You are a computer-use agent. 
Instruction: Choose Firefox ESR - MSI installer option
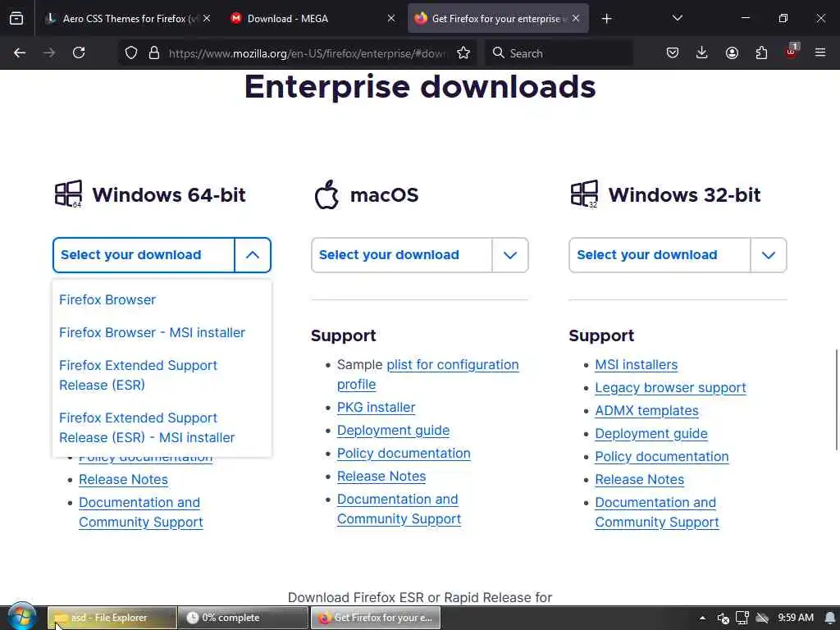pyautogui.click(x=147, y=427)
